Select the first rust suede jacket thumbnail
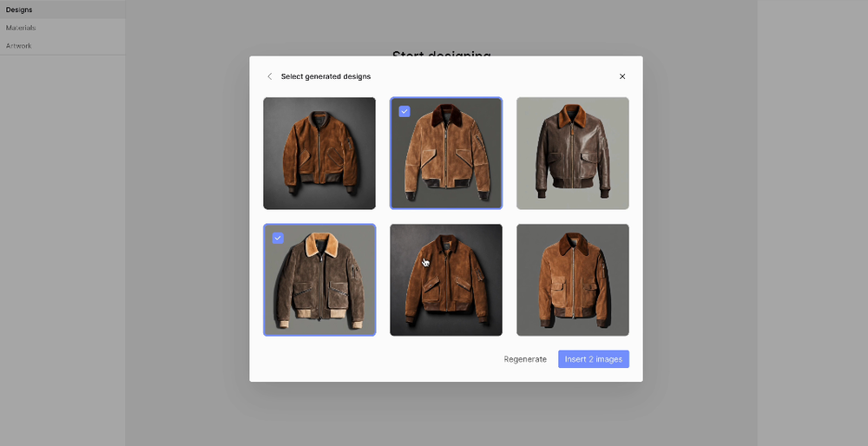The width and height of the screenshot is (868, 446). pyautogui.click(x=319, y=154)
